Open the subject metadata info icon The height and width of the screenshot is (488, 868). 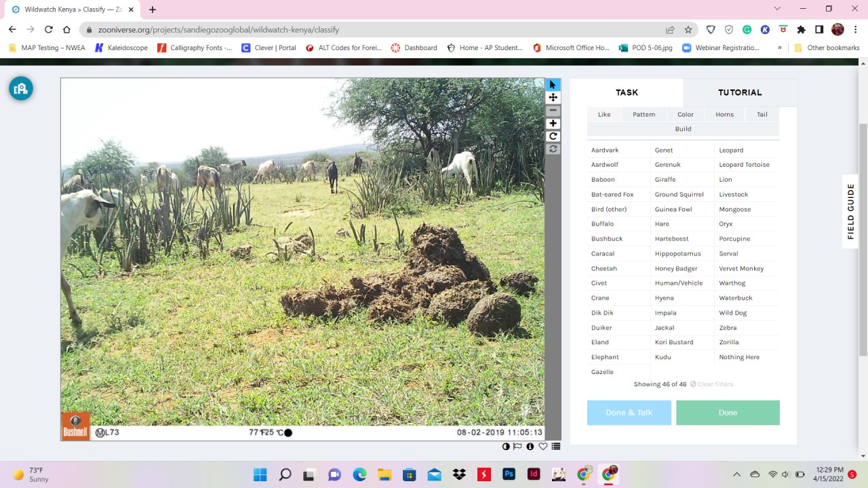click(530, 447)
